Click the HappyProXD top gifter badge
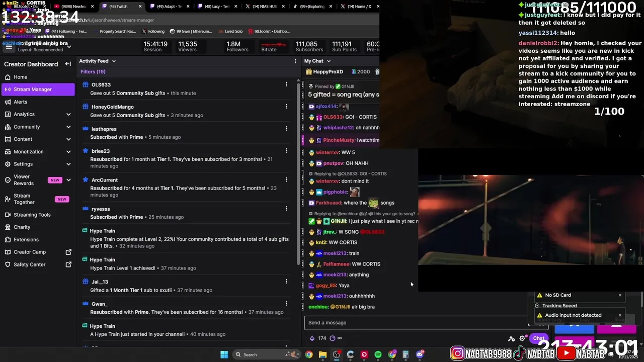The image size is (644, 362). point(324,72)
